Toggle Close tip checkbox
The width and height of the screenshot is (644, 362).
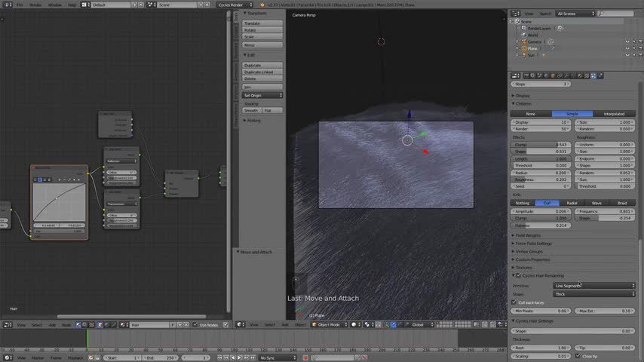coord(578,356)
